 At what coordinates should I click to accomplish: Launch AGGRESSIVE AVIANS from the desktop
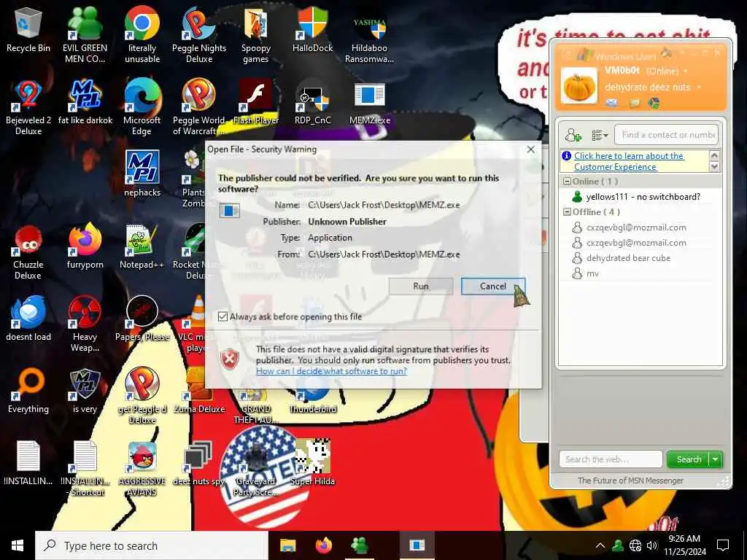point(142,469)
